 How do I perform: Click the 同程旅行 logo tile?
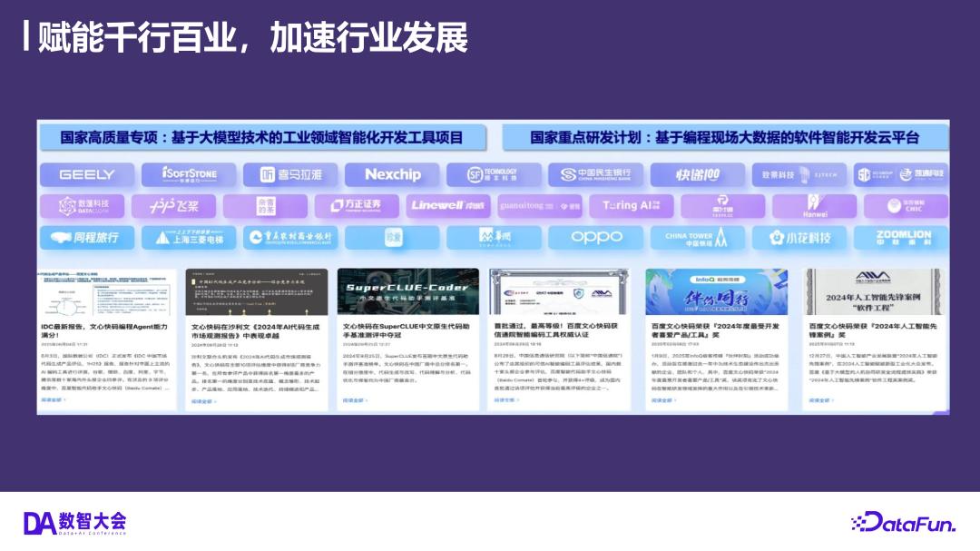pyautogui.click(x=87, y=238)
